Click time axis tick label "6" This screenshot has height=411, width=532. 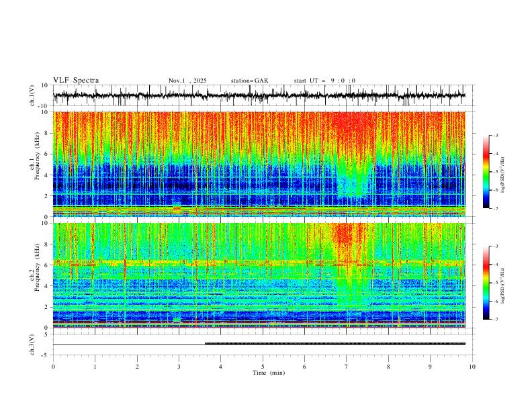coord(304,367)
